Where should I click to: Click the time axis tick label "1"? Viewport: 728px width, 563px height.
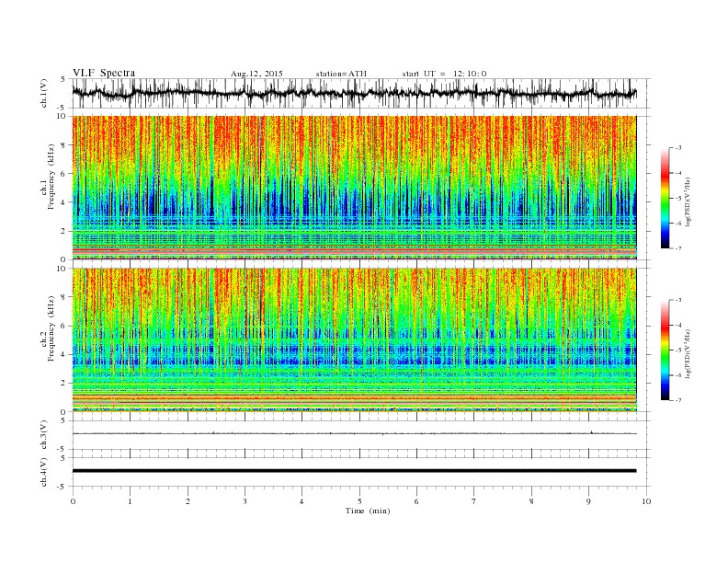click(x=130, y=501)
